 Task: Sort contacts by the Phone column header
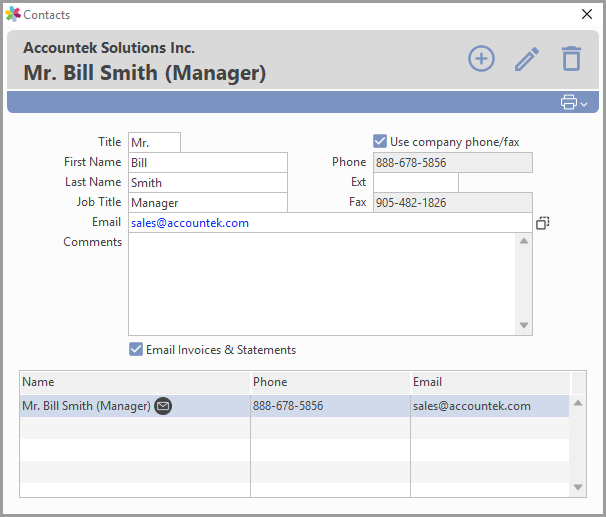[x=330, y=382]
